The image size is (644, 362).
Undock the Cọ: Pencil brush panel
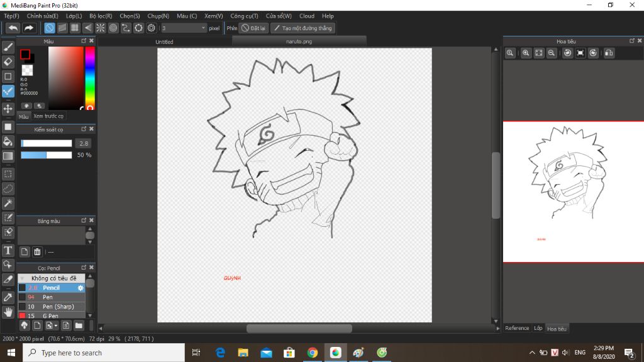[84, 267]
